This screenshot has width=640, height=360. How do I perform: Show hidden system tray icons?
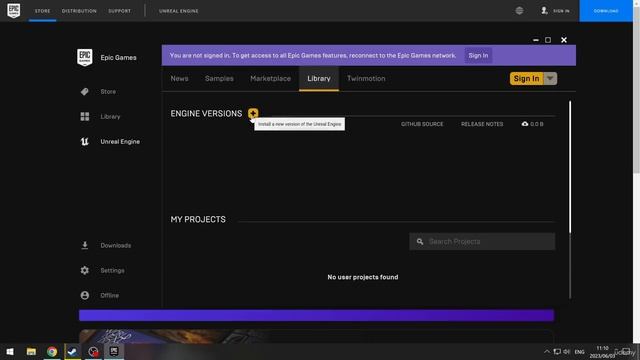(547, 351)
